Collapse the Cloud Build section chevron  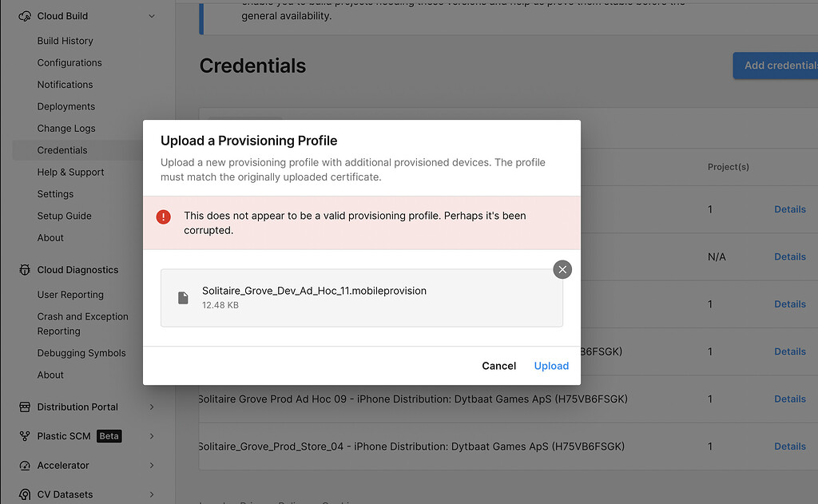152,16
